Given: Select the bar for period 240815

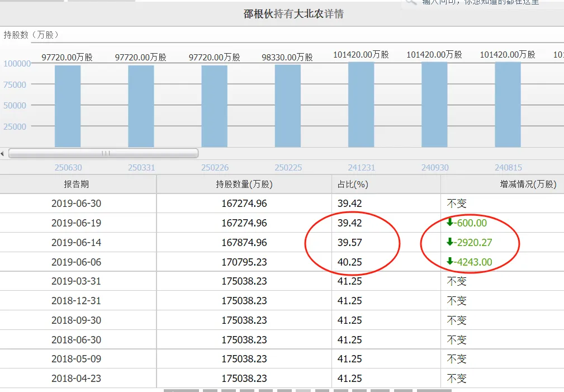Looking at the screenshot, I should [x=508, y=105].
